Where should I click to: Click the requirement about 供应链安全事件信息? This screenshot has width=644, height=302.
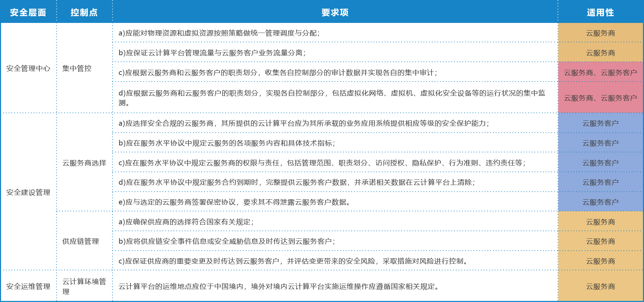point(227,241)
